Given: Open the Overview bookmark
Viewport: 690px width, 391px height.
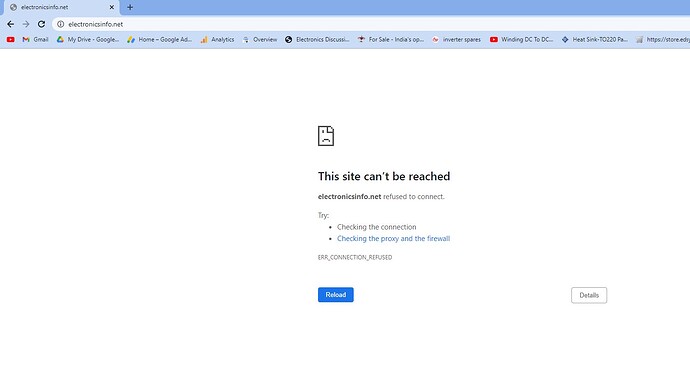Looking at the screenshot, I should pyautogui.click(x=260, y=40).
